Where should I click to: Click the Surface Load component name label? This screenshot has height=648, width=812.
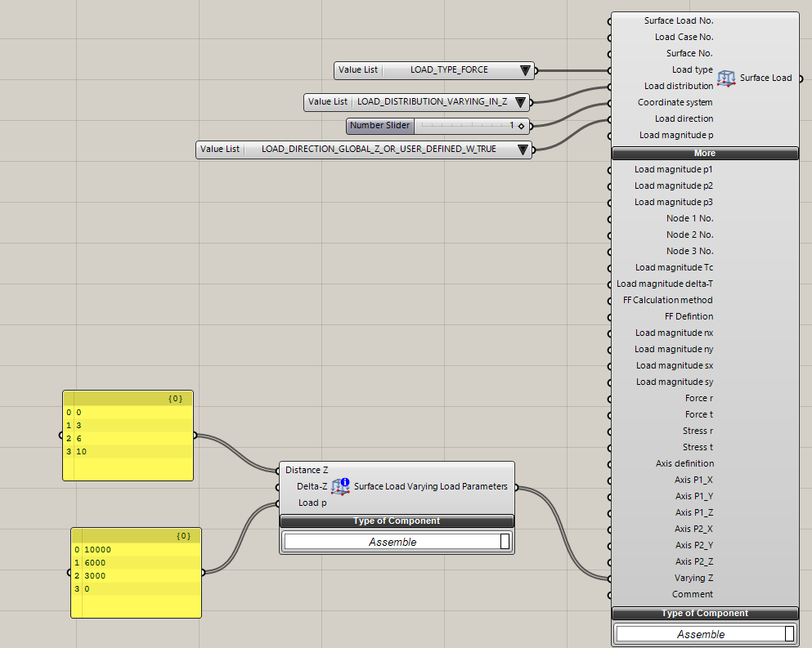pos(766,78)
